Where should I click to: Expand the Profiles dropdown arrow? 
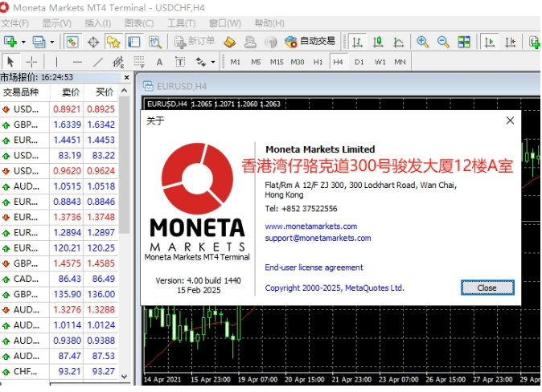point(51,42)
